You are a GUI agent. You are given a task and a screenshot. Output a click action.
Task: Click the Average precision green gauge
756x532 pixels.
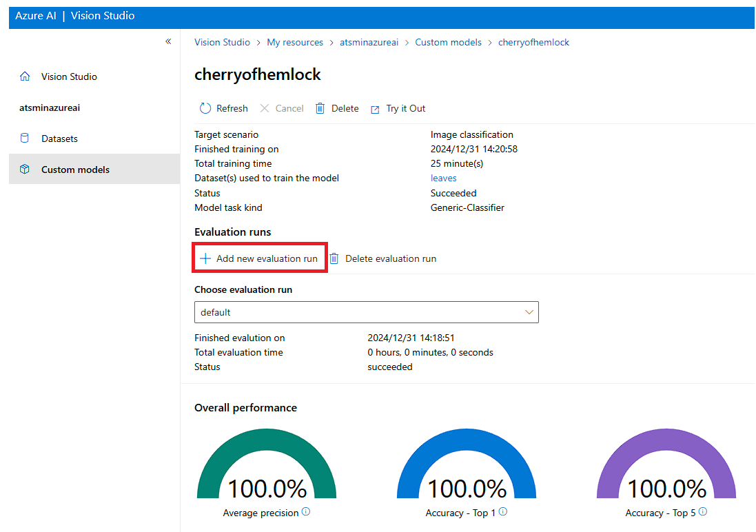click(x=267, y=463)
